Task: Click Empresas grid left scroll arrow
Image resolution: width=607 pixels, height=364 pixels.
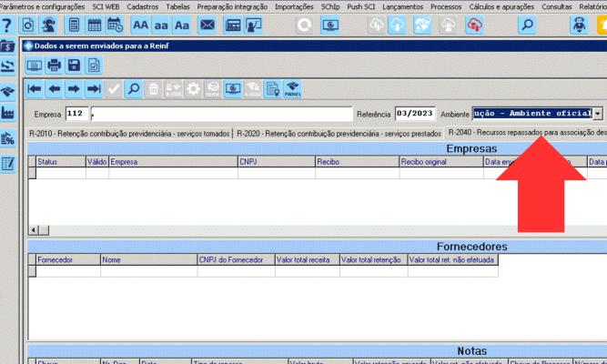Action: click(34, 230)
